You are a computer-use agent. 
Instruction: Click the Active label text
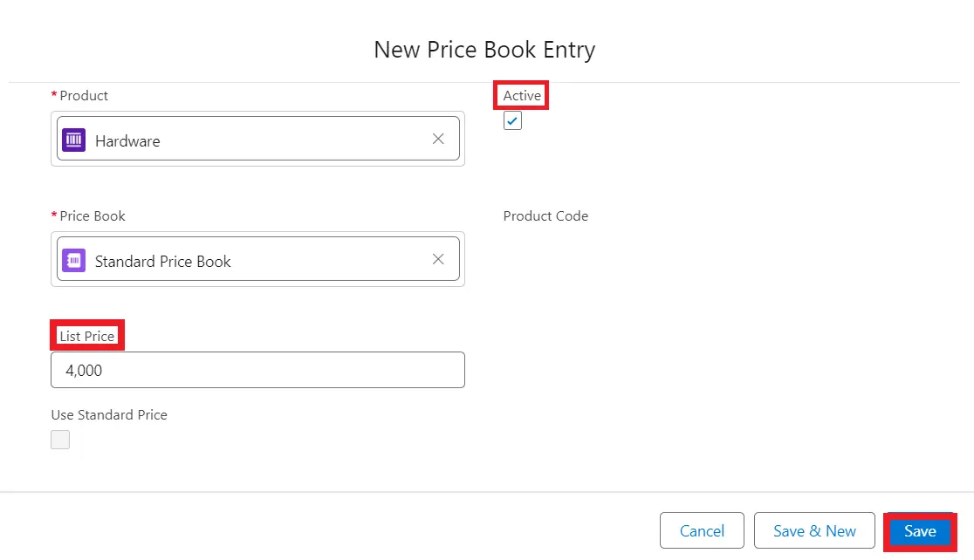(522, 95)
